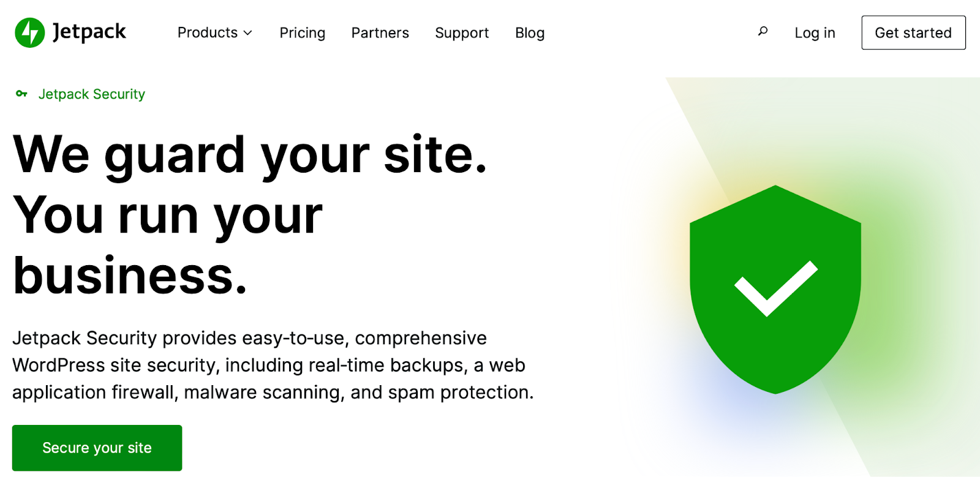The height and width of the screenshot is (477, 980).
Task: Open the Products menu
Action: click(x=208, y=32)
